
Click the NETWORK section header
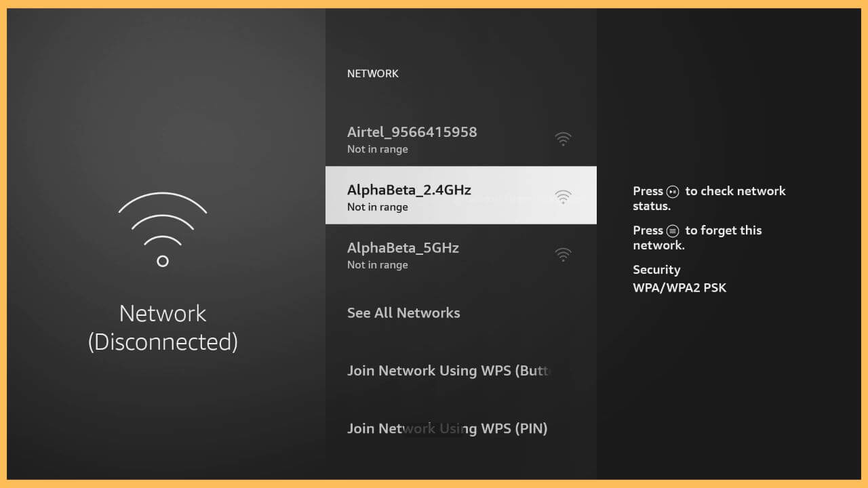(373, 73)
